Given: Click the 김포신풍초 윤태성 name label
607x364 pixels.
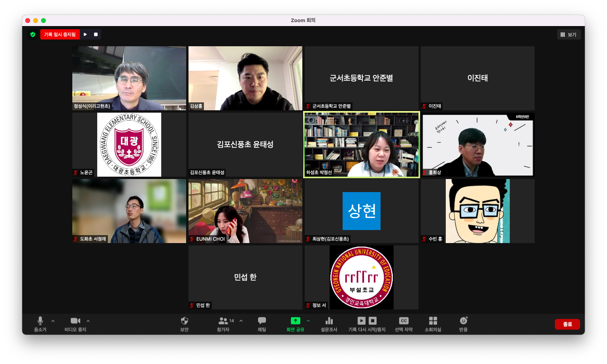Looking at the screenshot, I should 207,172.
